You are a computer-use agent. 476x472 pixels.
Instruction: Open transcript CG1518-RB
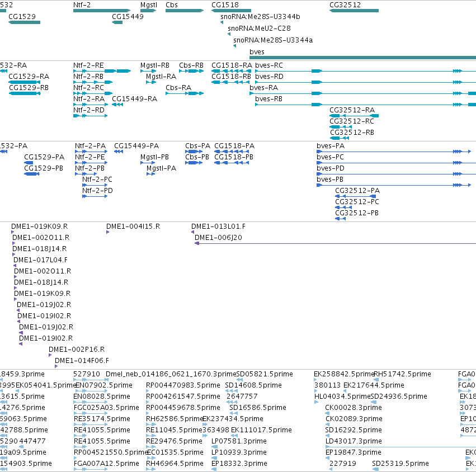point(232,82)
